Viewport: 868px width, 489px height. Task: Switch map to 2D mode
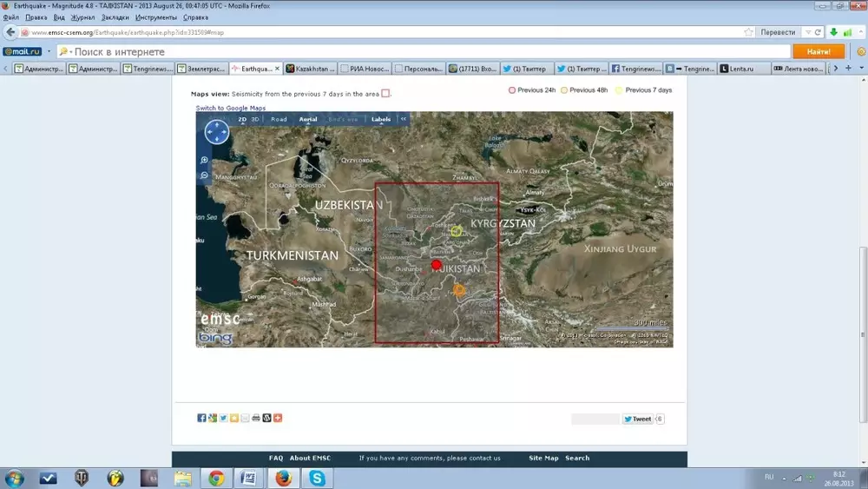click(243, 119)
